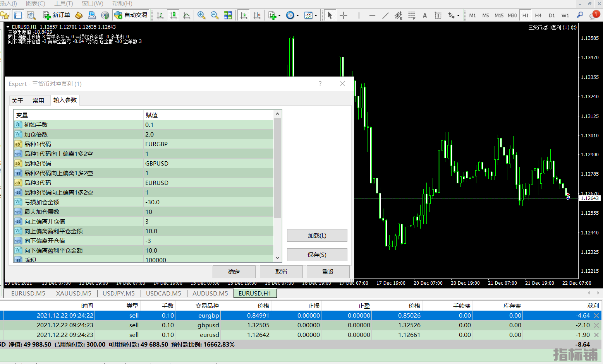Switch to H1 timeframe
603x364 pixels.
(525, 15)
